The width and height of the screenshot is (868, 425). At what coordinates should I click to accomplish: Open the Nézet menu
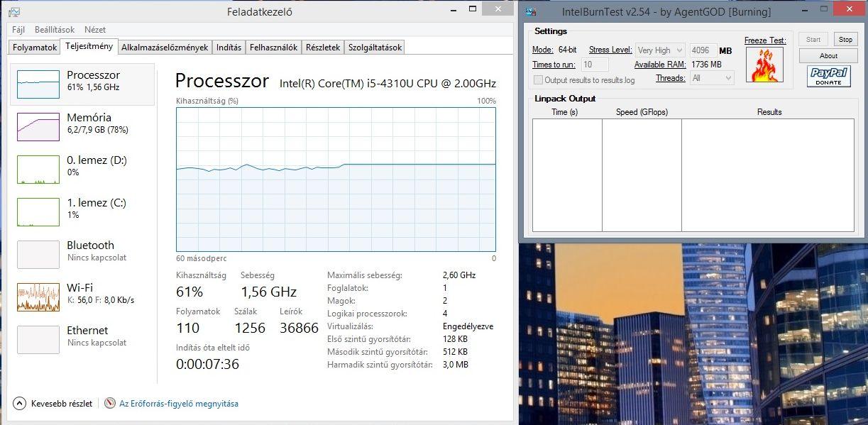(95, 30)
